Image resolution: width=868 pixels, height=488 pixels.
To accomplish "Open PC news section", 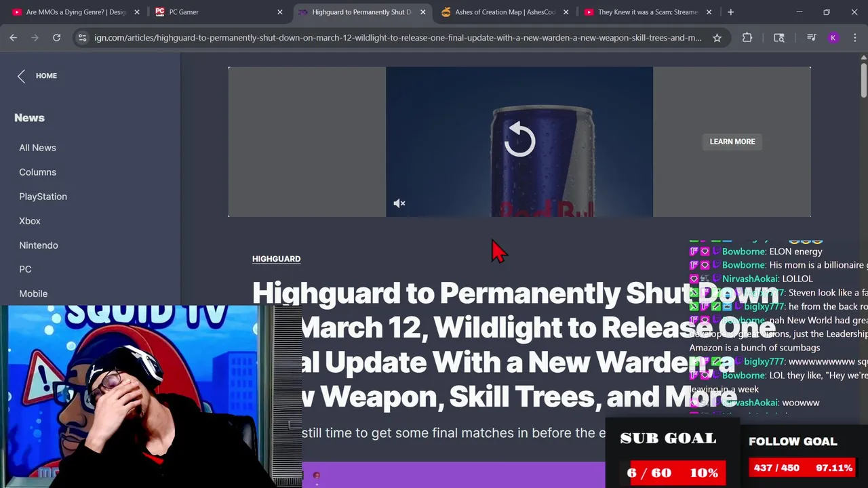I will [25, 270].
